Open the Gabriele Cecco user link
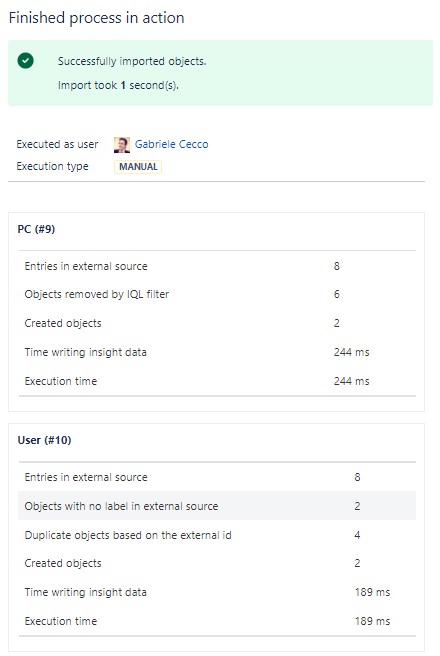The width and height of the screenshot is (440, 656). pyautogui.click(x=171, y=144)
